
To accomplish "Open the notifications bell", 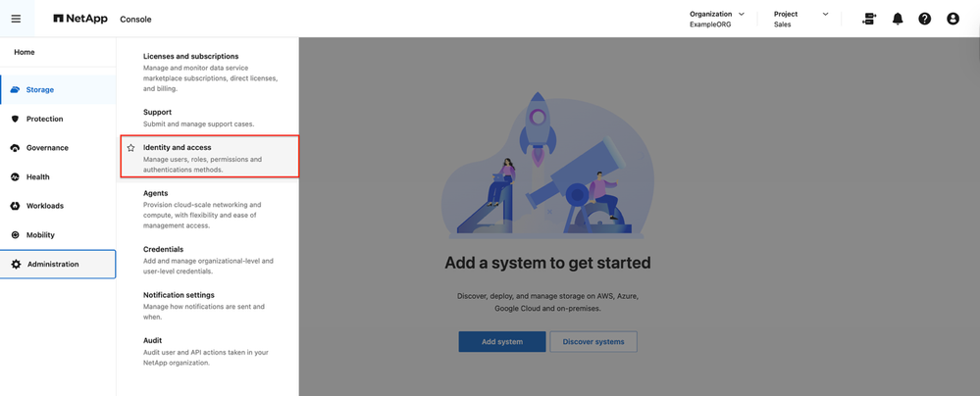I will point(898,19).
